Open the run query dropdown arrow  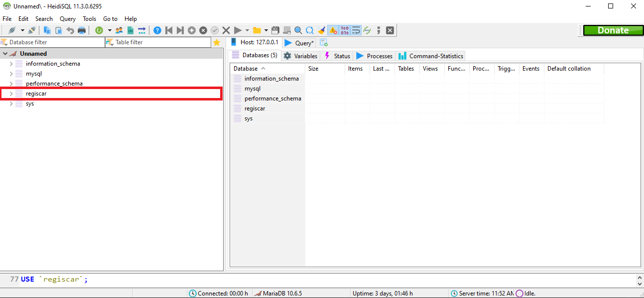point(247,30)
